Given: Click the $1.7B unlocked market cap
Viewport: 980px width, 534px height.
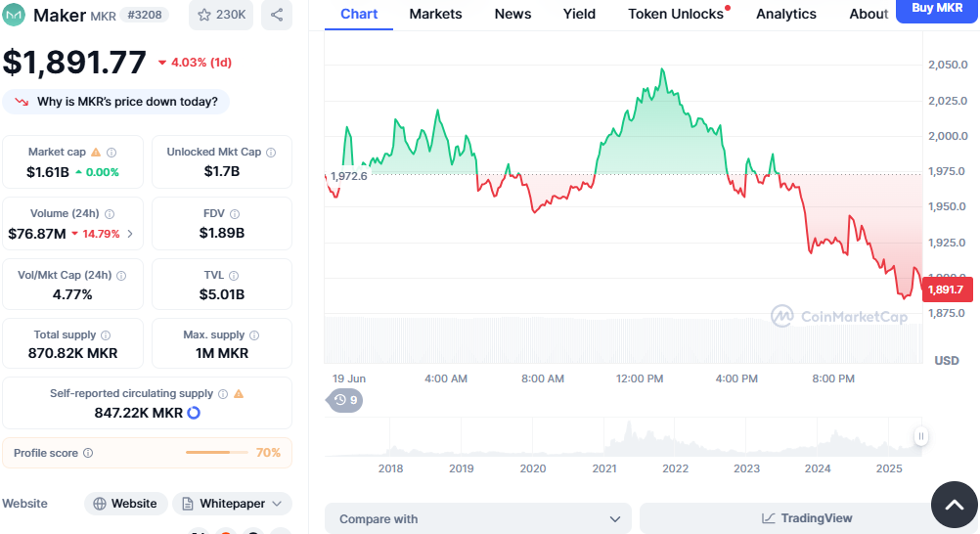Looking at the screenshot, I should tap(222, 171).
